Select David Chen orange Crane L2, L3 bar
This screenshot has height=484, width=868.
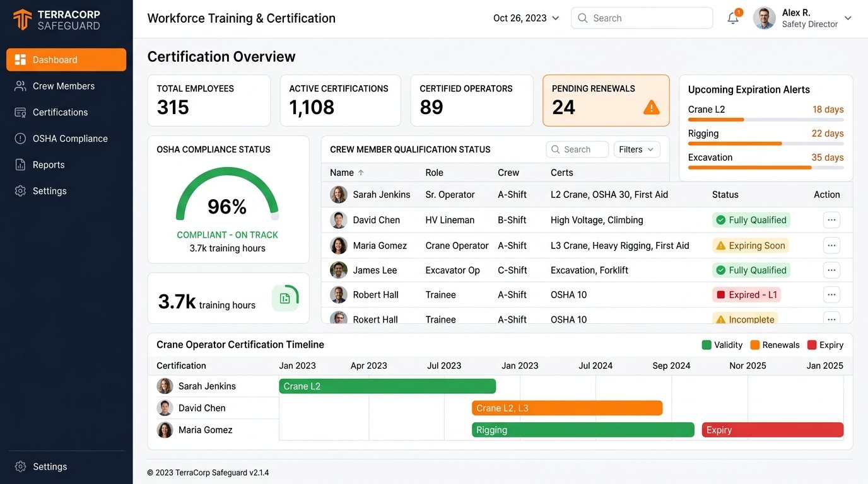567,408
